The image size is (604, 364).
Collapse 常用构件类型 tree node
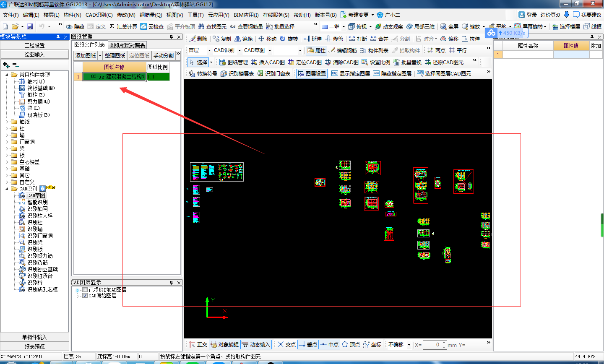[7, 75]
